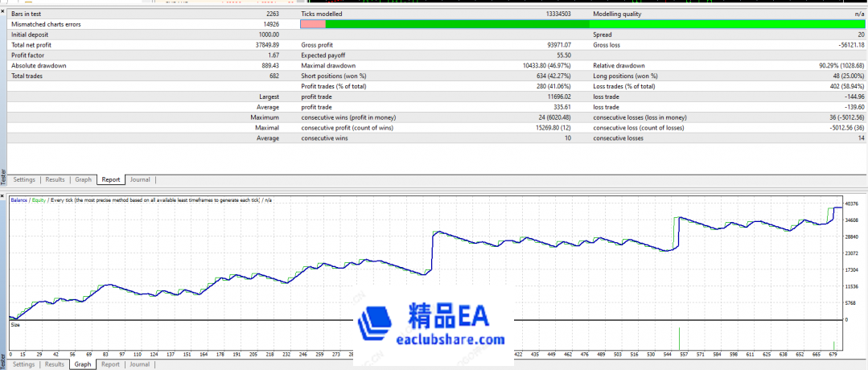Select the gross loss value -56121.18
The height and width of the screenshot is (370, 868).
(x=850, y=45)
